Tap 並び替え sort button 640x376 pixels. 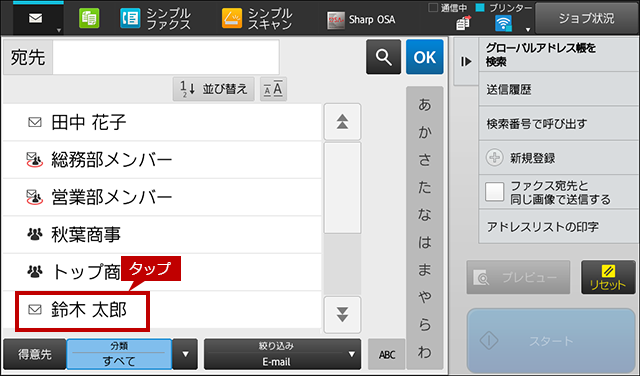pos(213,89)
